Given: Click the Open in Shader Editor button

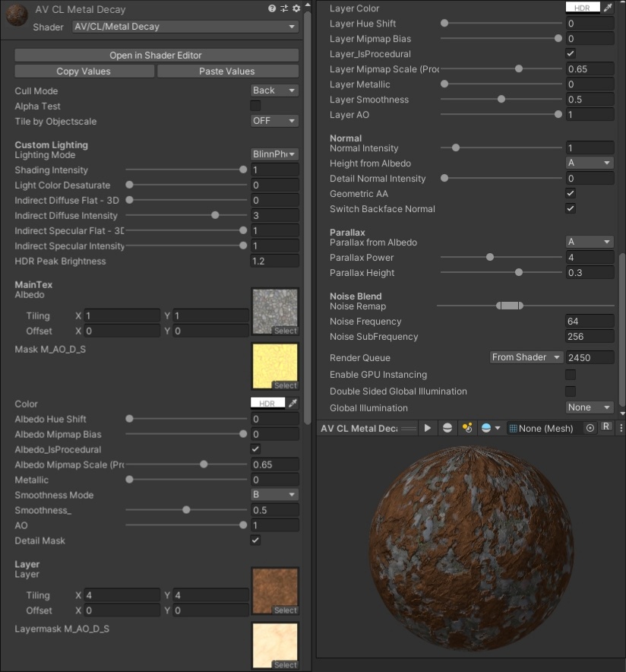Looking at the screenshot, I should (x=156, y=55).
